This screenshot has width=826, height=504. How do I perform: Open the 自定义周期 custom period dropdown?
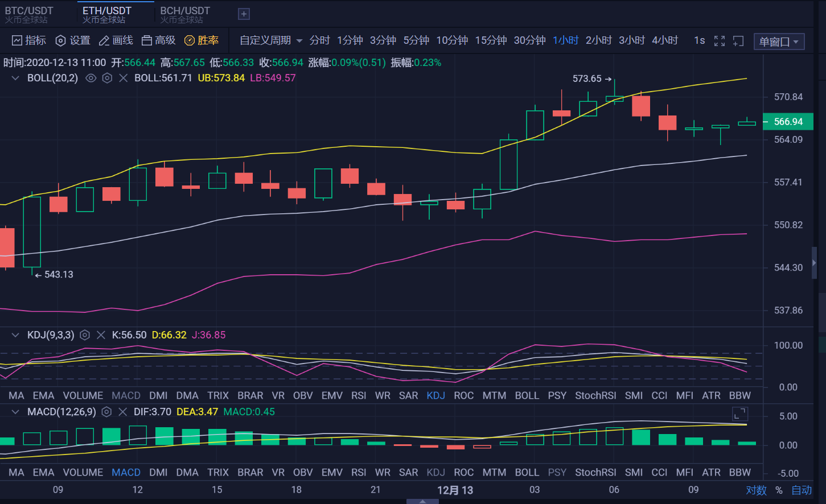tap(268, 40)
